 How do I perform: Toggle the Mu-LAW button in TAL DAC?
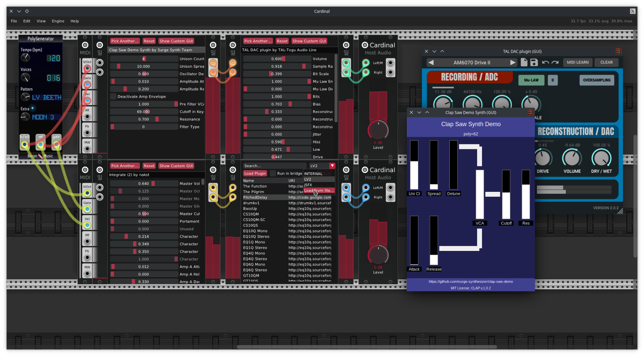coord(531,80)
